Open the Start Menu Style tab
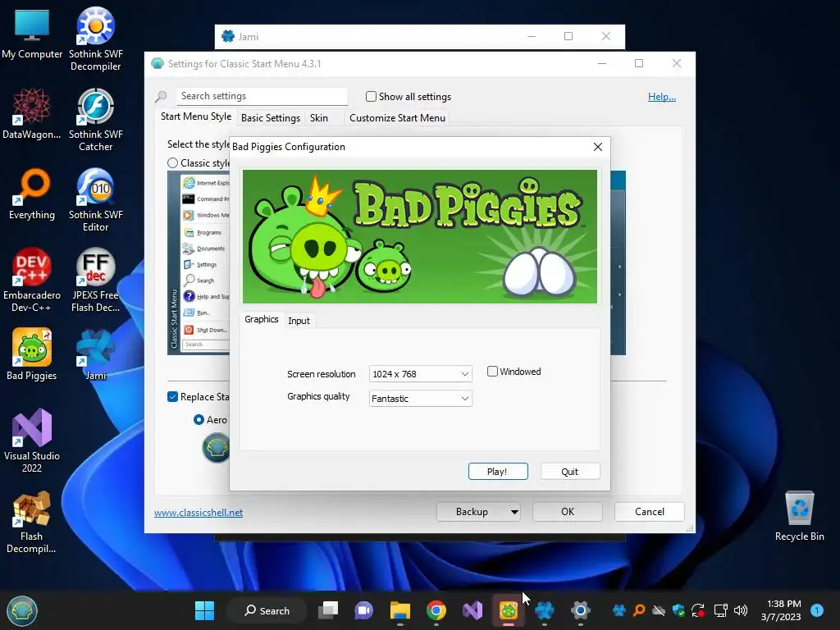Viewport: 840px width, 630px height. (196, 116)
